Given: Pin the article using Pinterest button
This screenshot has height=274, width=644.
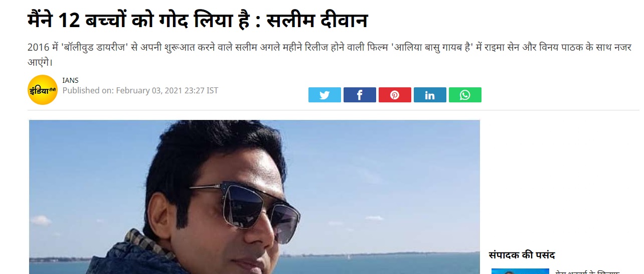Looking at the screenshot, I should click(395, 95).
